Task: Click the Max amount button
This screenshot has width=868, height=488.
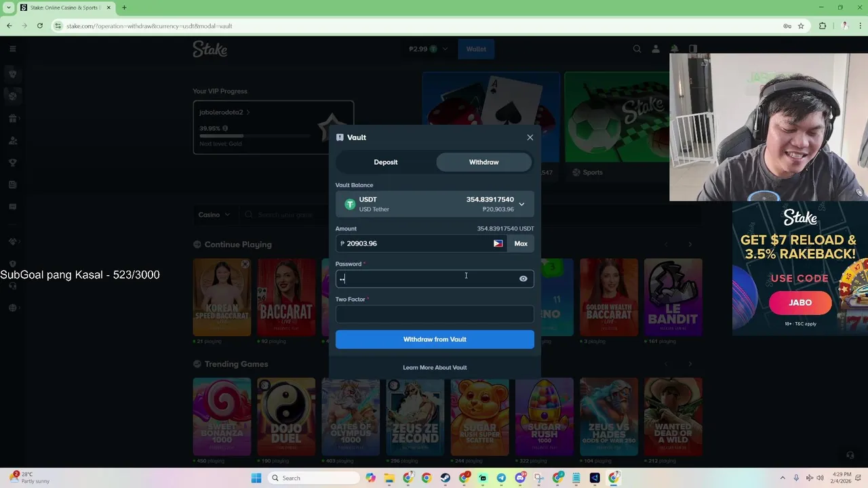Action: coord(521,243)
